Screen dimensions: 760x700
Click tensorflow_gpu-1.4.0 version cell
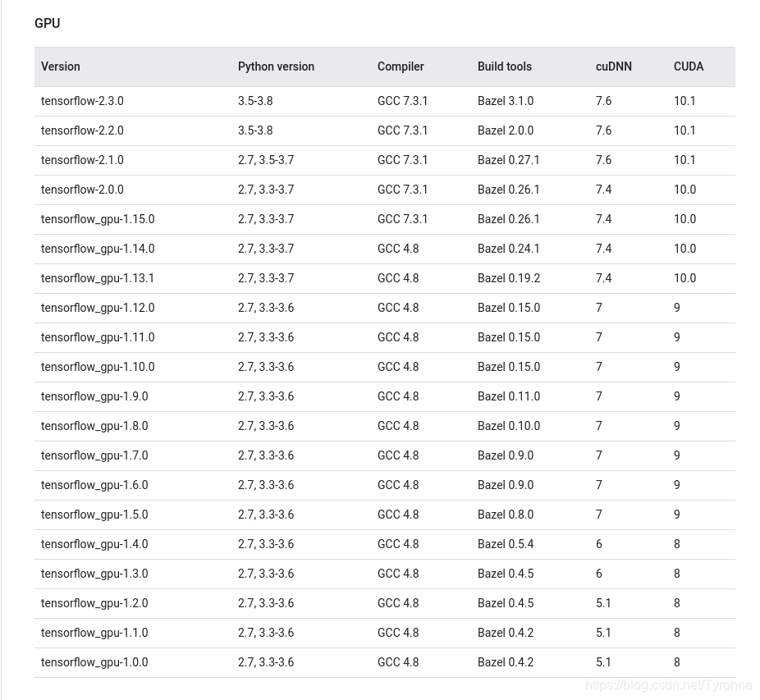[94, 544]
